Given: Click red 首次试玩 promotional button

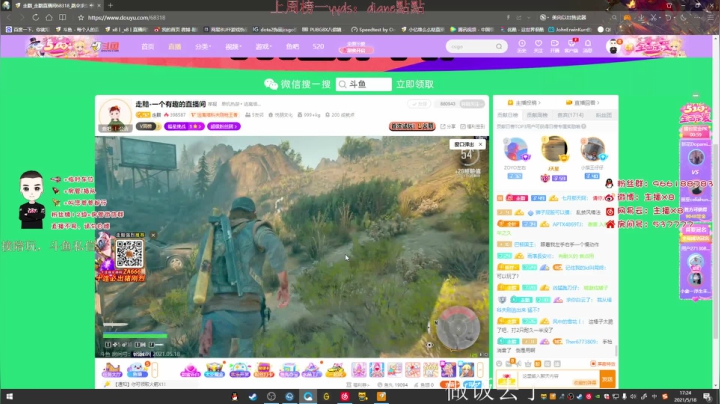Looking at the screenshot, I should tap(412, 126).
